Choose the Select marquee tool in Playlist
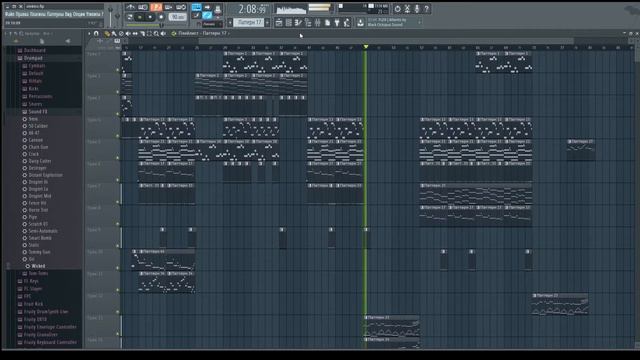The image size is (640, 360). click(149, 33)
